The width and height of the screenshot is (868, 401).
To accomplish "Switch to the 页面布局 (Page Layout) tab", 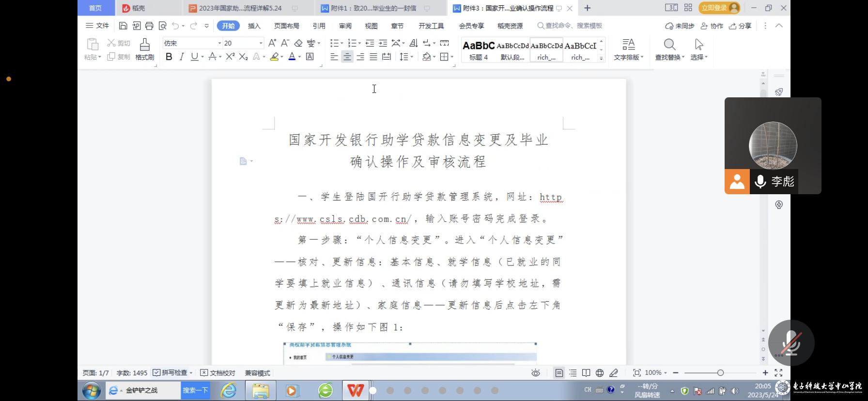I will (x=286, y=26).
